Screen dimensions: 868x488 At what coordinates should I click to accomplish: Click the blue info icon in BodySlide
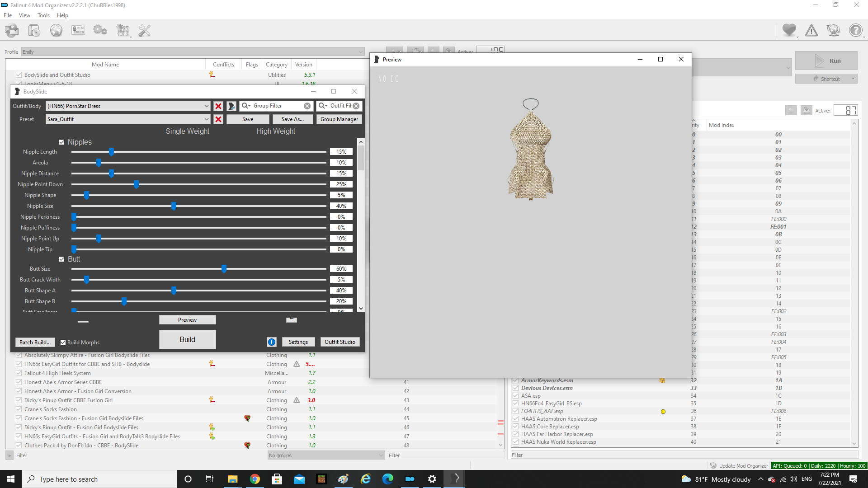(x=272, y=342)
